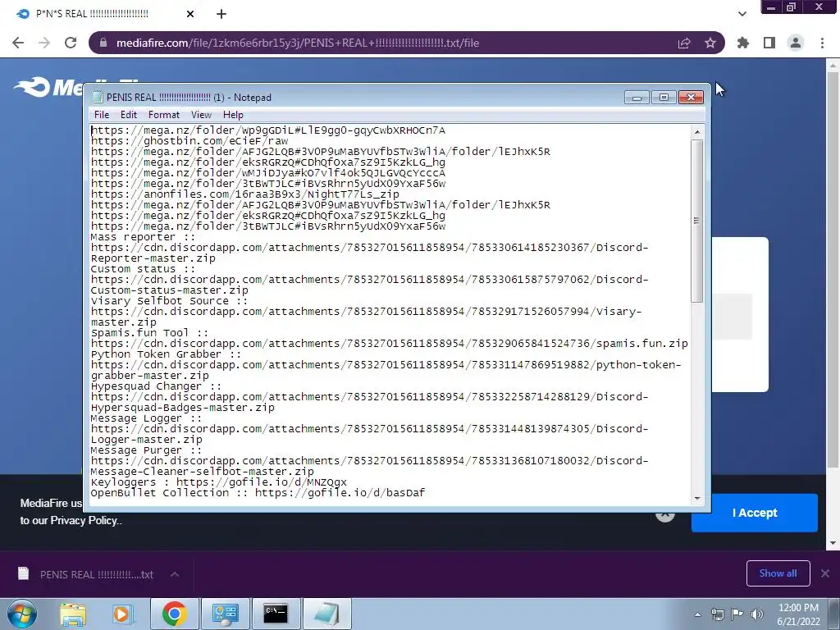The height and width of the screenshot is (630, 840).
Task: Open Chrome extensions puzzle icon
Action: pyautogui.click(x=743, y=43)
